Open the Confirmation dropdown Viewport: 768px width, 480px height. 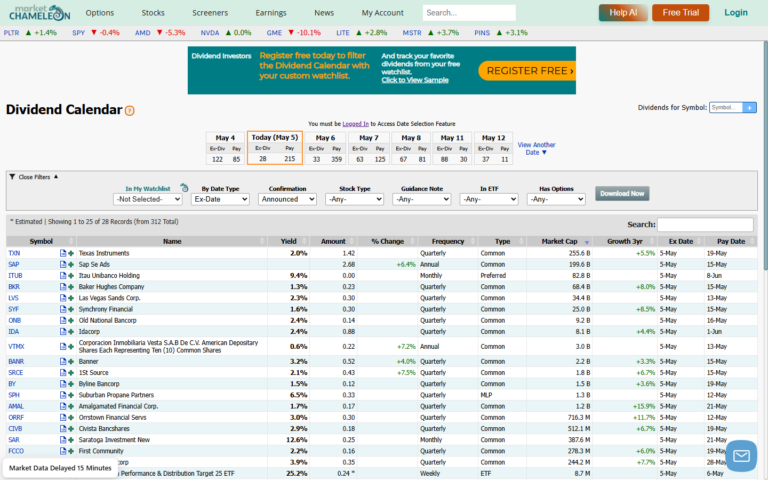point(287,199)
